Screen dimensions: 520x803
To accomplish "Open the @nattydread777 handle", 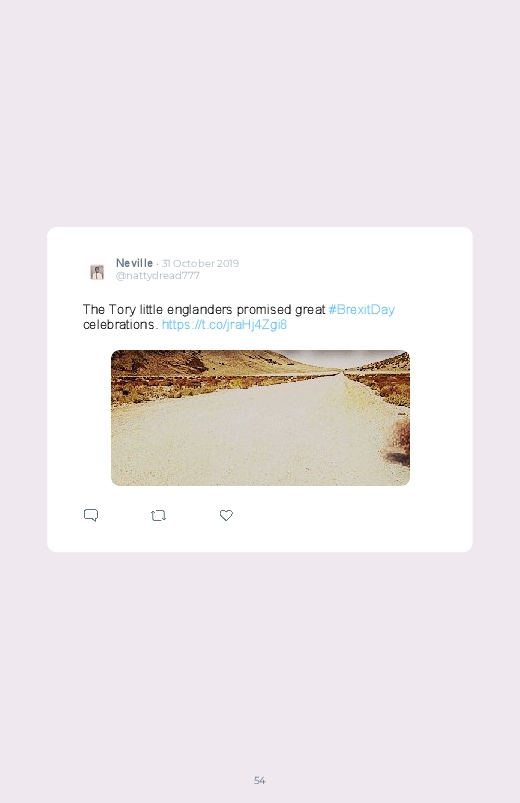I will pyautogui.click(x=158, y=276).
